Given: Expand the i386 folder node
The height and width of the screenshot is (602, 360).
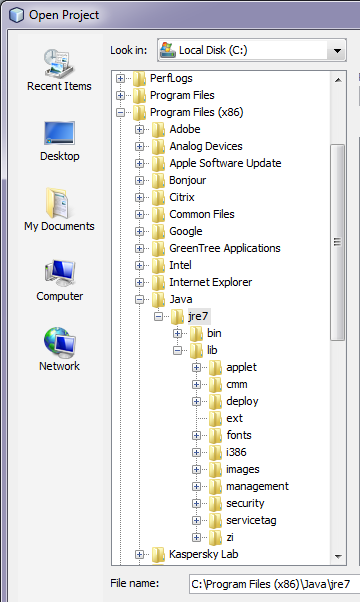Looking at the screenshot, I should [196, 453].
